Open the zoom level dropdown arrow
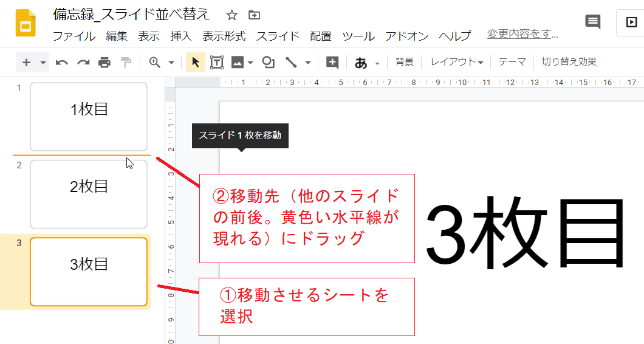Viewport: 644px width, 344px height. tap(171, 63)
